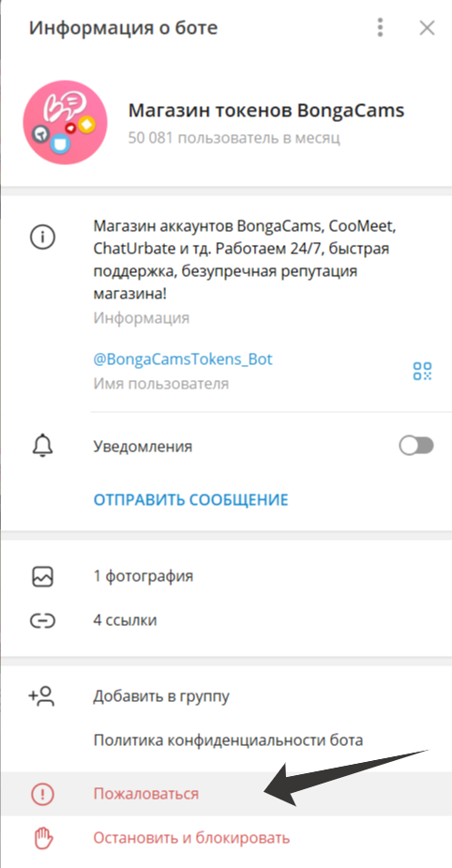Screen dimensions: 452x868
Task: Close the bot info panel
Action: [x=427, y=27]
